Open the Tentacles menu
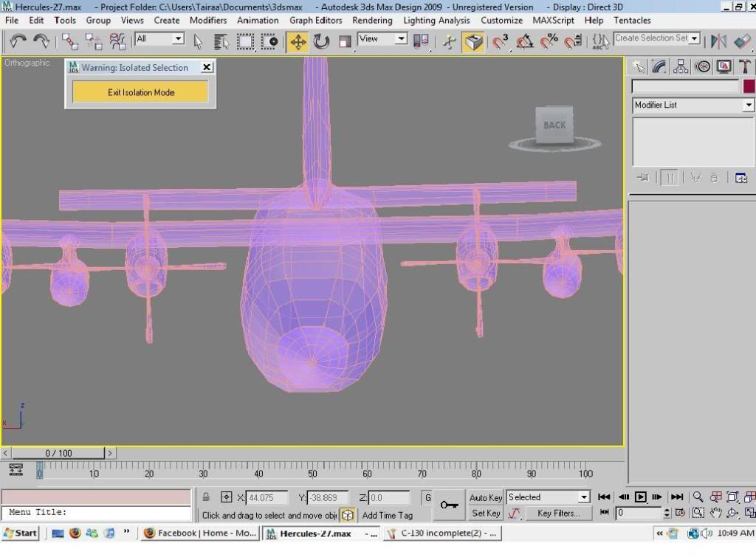 632,20
